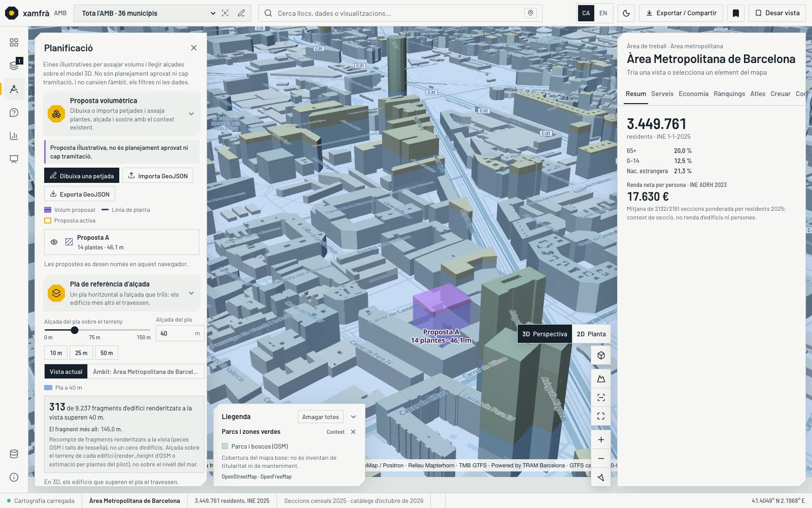Select the Rànquings tab
The width and height of the screenshot is (812, 508).
tap(729, 94)
